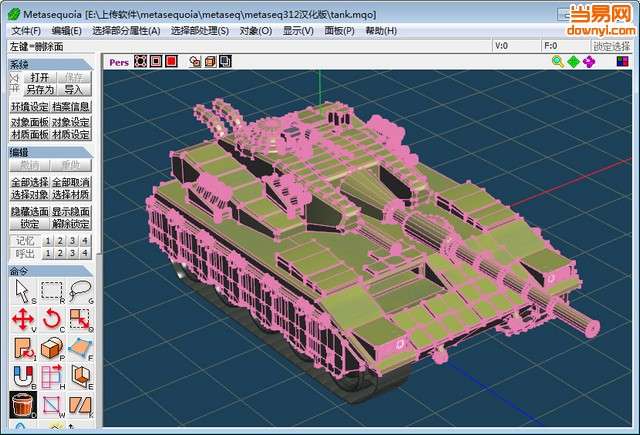Click the overlapping shapes icon in viewport toolbar
640x435 pixels.
point(195,62)
